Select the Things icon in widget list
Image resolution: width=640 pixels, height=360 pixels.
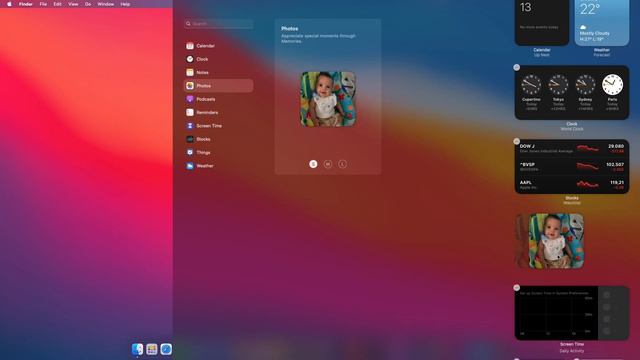click(190, 152)
